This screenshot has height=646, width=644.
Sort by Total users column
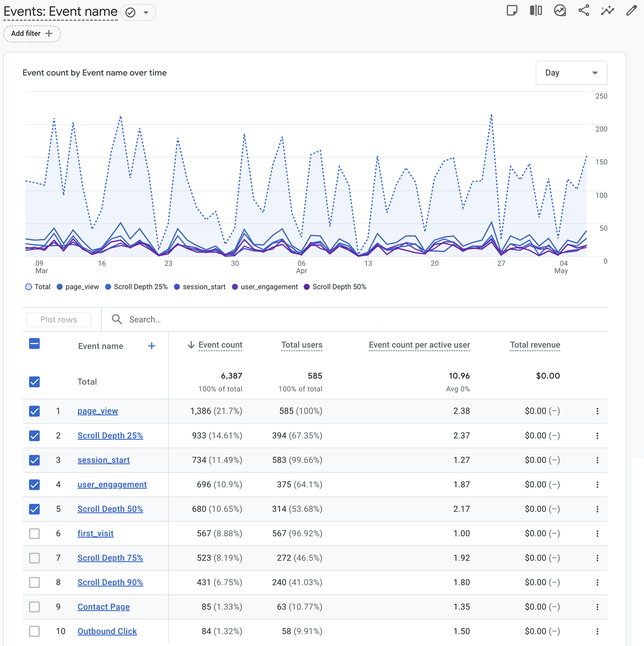point(302,345)
